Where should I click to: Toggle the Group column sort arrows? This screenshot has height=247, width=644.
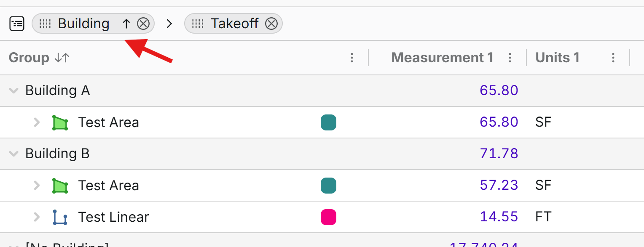click(x=62, y=58)
